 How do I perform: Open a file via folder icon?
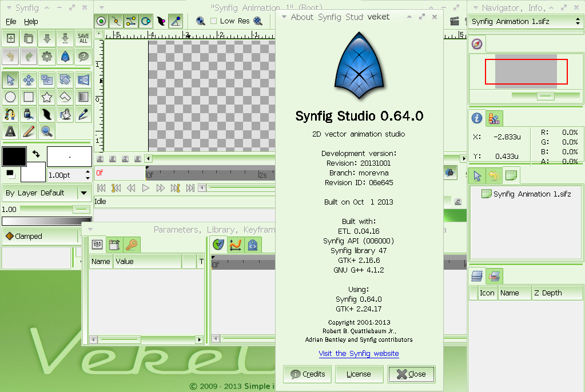click(29, 38)
